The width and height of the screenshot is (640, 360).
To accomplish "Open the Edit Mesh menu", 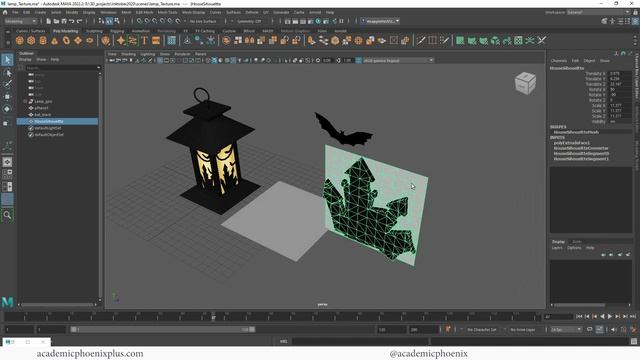I will [144, 13].
